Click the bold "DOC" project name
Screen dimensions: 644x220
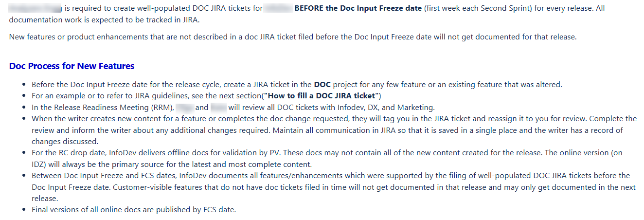point(322,85)
